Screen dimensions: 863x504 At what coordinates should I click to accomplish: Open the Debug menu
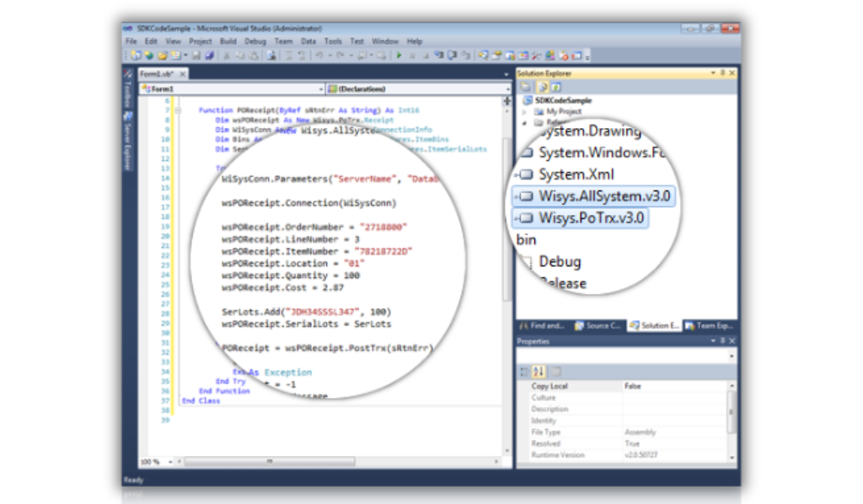tap(255, 40)
